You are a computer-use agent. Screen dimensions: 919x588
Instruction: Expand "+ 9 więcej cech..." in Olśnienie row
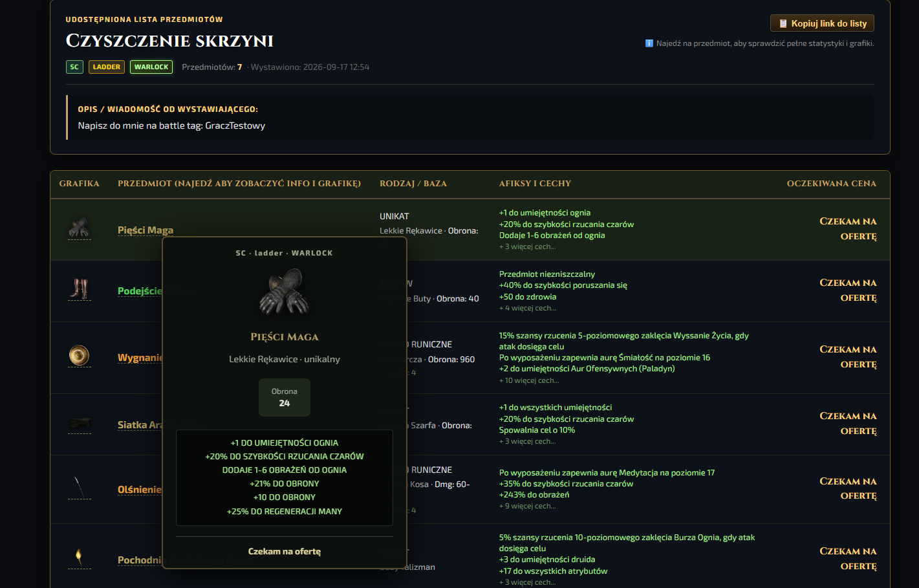tap(527, 506)
